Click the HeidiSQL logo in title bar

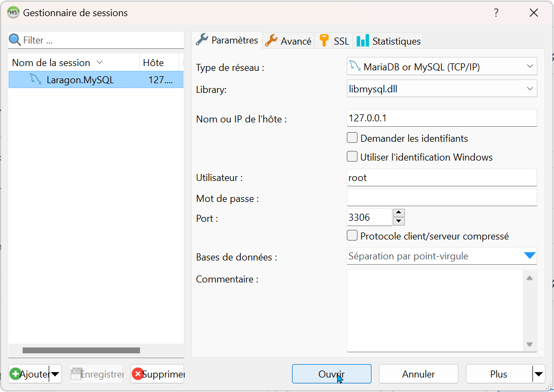[13, 13]
